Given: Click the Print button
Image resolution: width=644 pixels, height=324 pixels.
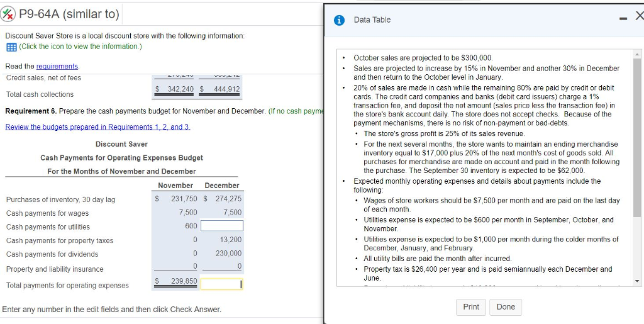Looking at the screenshot, I should (x=470, y=307).
